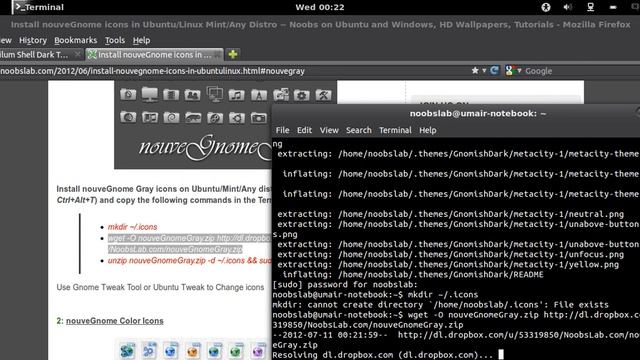
Task: Click 'Install nouveGnome Gray icons on Ubuntu' paragraph
Action: [164, 195]
